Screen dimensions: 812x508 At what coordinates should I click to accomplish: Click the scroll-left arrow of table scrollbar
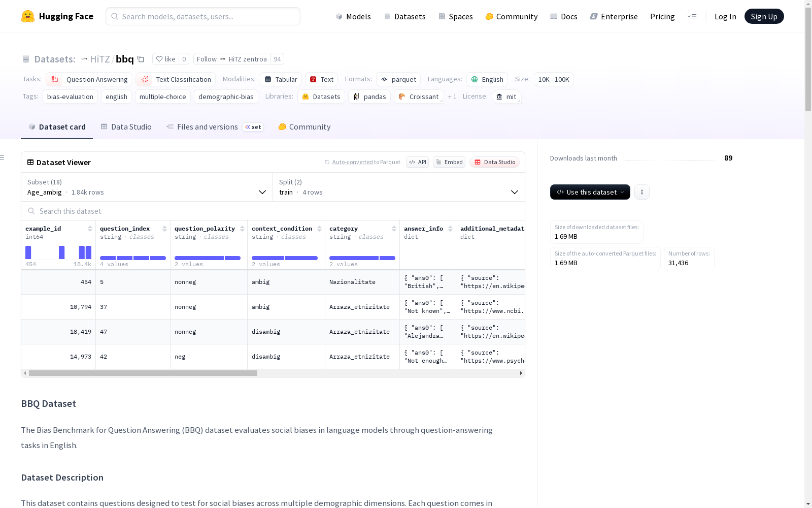[x=25, y=373]
